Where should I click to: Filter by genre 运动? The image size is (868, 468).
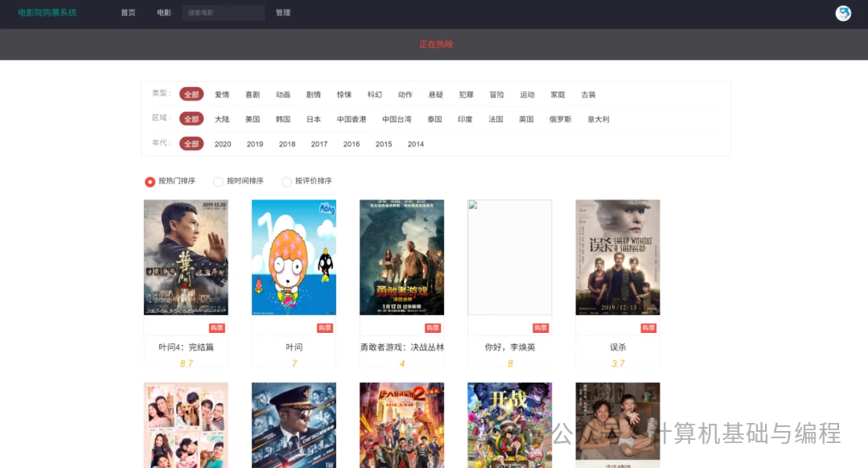[x=527, y=95]
